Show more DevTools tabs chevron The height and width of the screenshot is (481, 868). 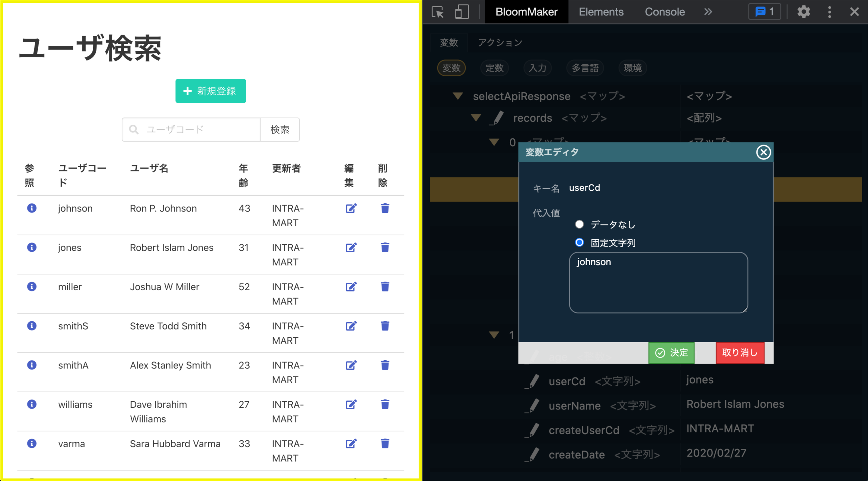[x=708, y=12]
